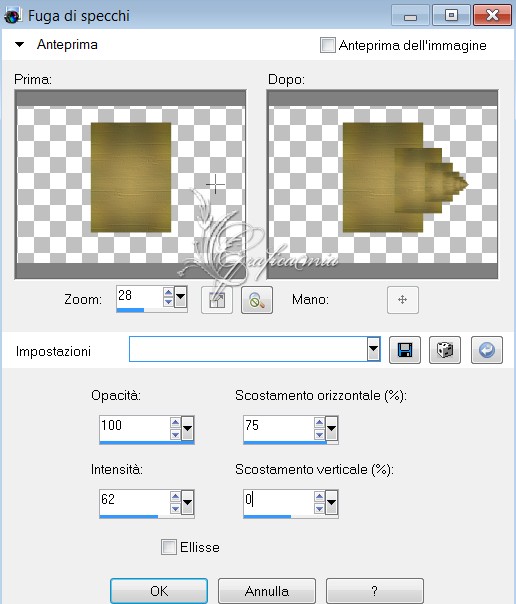This screenshot has height=604, width=516.
Task: Select the Mano pan tool icon
Action: click(402, 300)
